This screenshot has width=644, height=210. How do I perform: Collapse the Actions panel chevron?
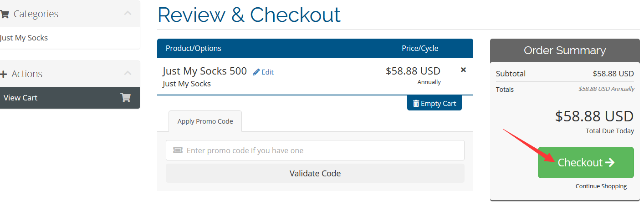pos(128,73)
